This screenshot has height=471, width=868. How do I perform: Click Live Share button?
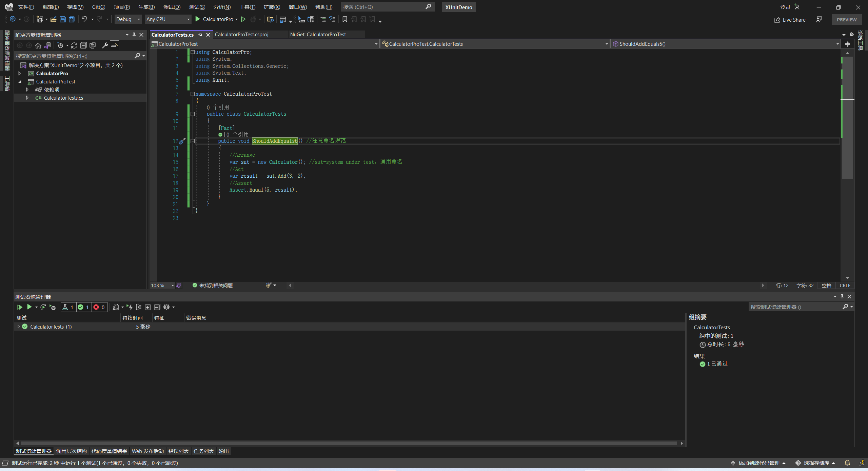790,20
